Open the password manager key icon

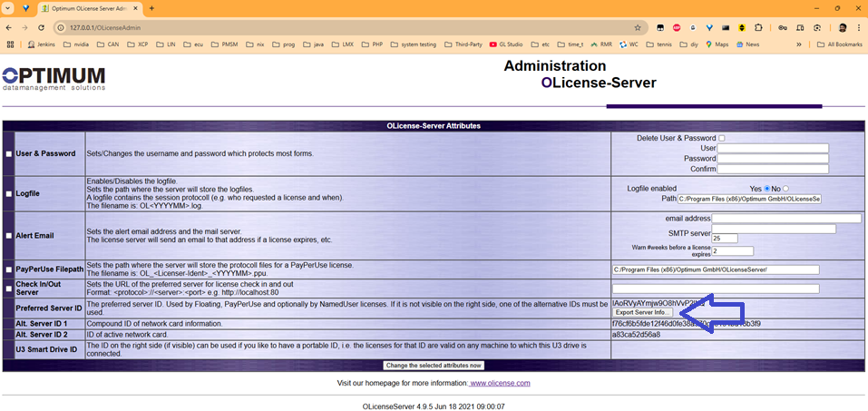coord(783,27)
